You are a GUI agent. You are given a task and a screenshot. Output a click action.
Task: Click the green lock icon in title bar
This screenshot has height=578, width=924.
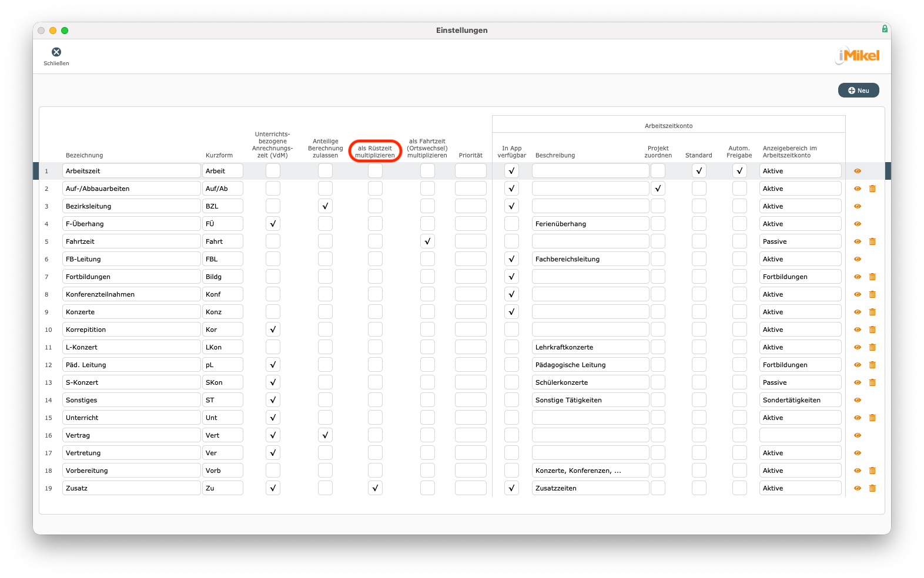(885, 29)
